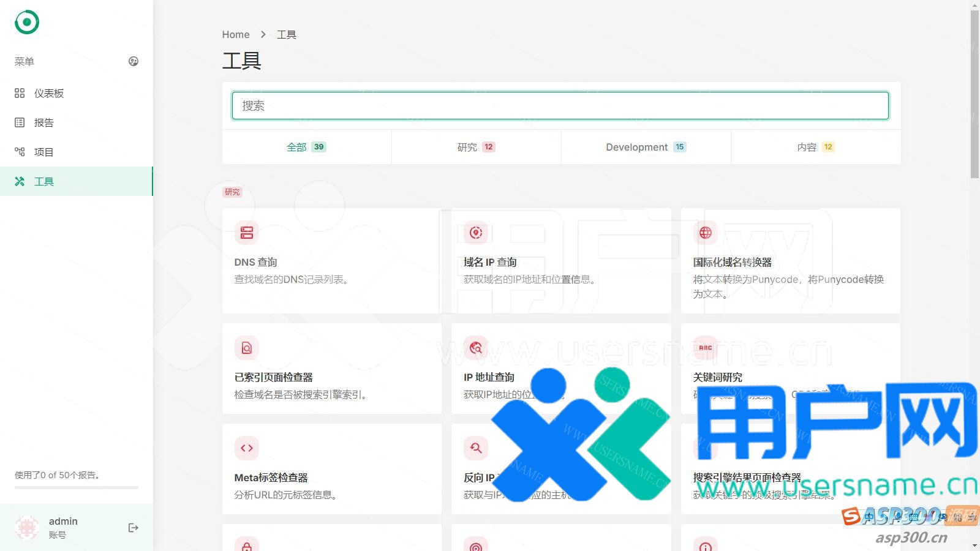Click the logout arrow icon

click(x=134, y=528)
